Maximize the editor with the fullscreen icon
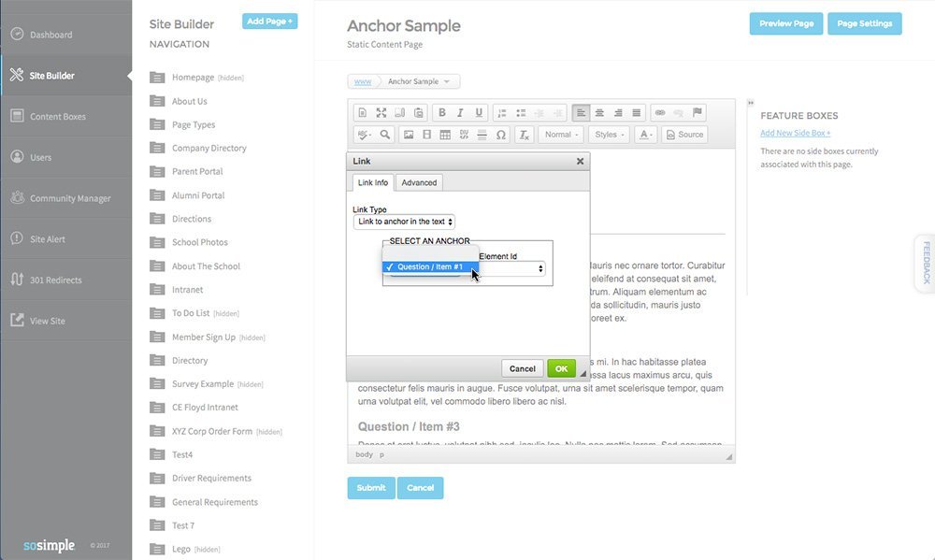Screen dimensions: 935x560 pyautogui.click(x=381, y=113)
